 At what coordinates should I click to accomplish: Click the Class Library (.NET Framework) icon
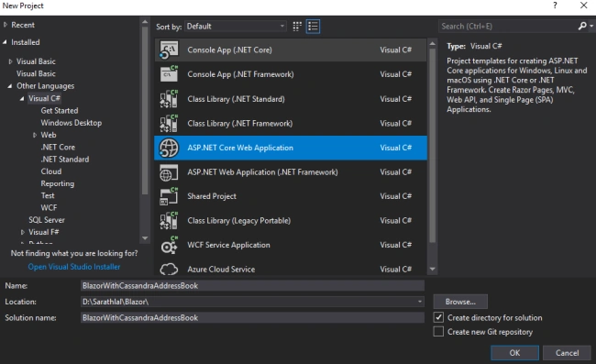point(169,124)
